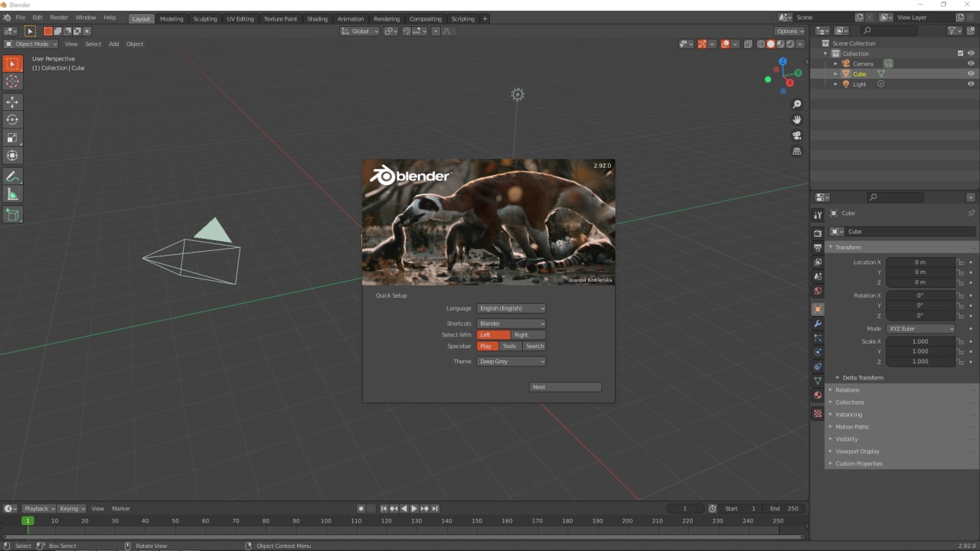980x551 pixels.
Task: Set Spacebar action to Tools
Action: 510,346
